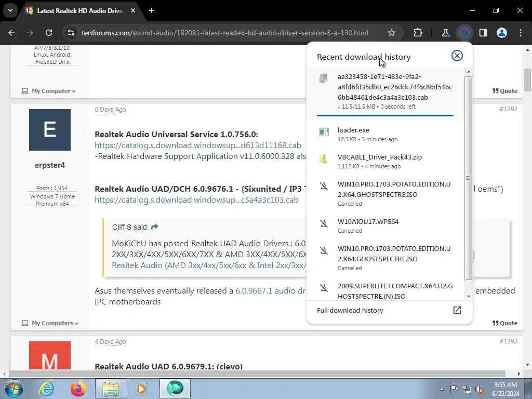Click the .cab download progress bar
The image size is (532, 399).
385,115
